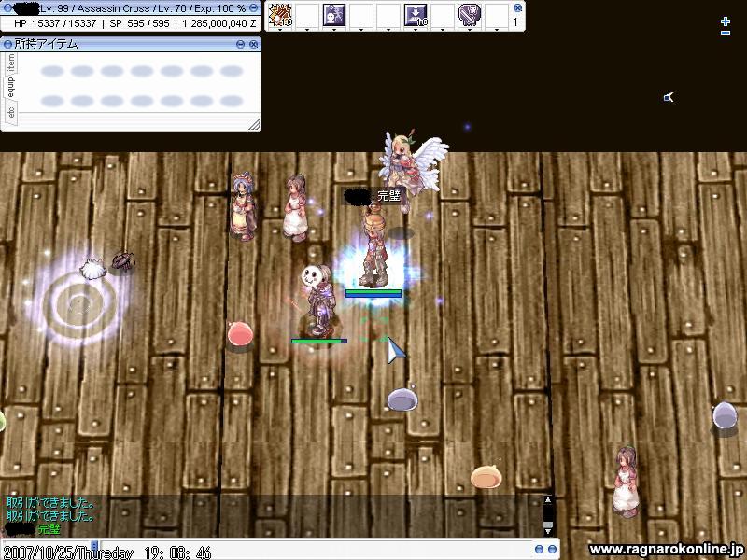Click the green 完璧 line in chat log

click(49, 528)
